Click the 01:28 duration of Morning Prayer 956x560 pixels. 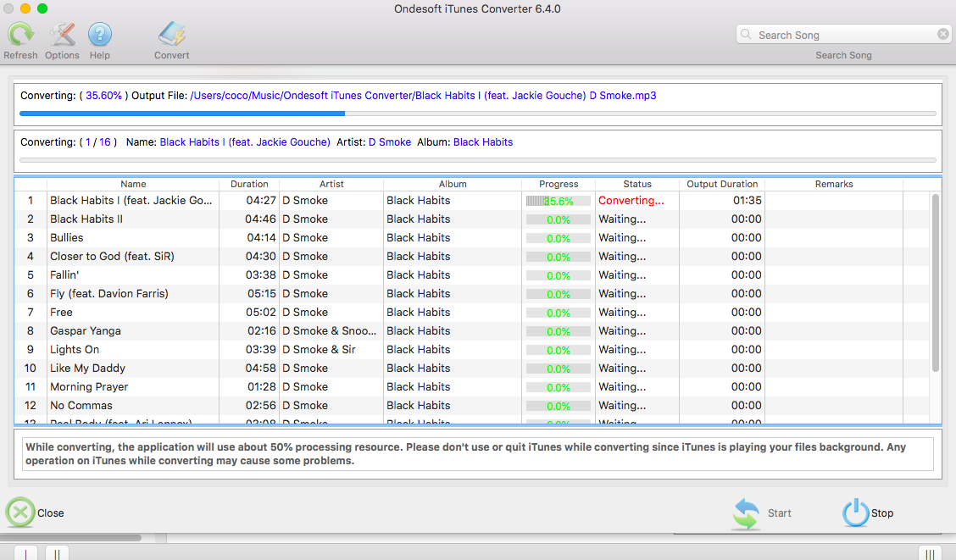262,387
